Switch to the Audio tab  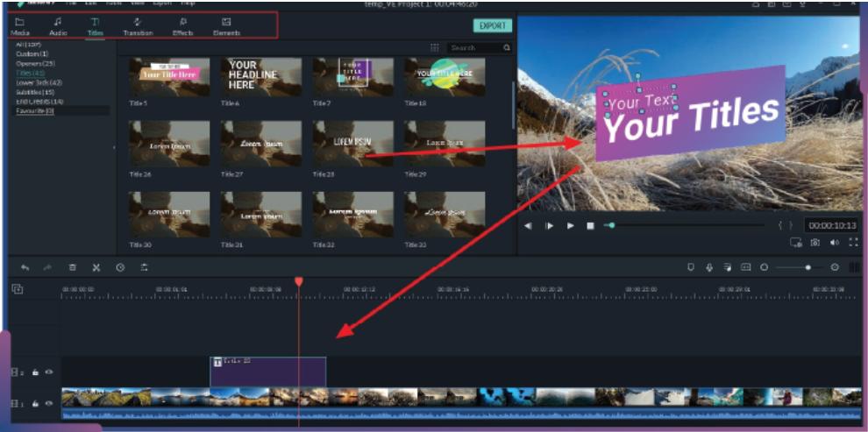tap(58, 26)
